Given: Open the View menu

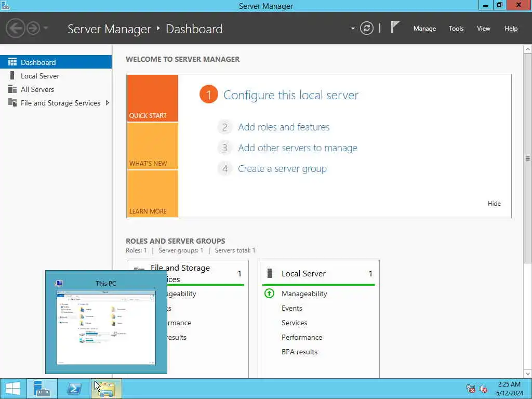Looking at the screenshot, I should pos(484,29).
